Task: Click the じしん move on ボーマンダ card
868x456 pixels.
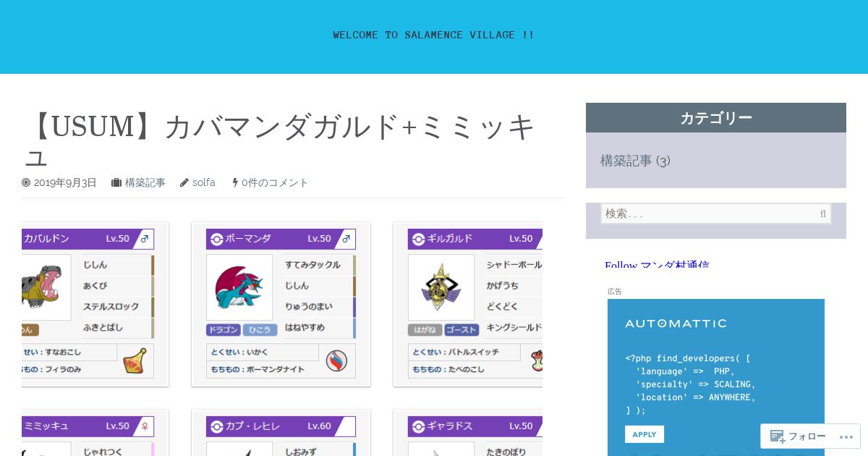Action: [297, 286]
